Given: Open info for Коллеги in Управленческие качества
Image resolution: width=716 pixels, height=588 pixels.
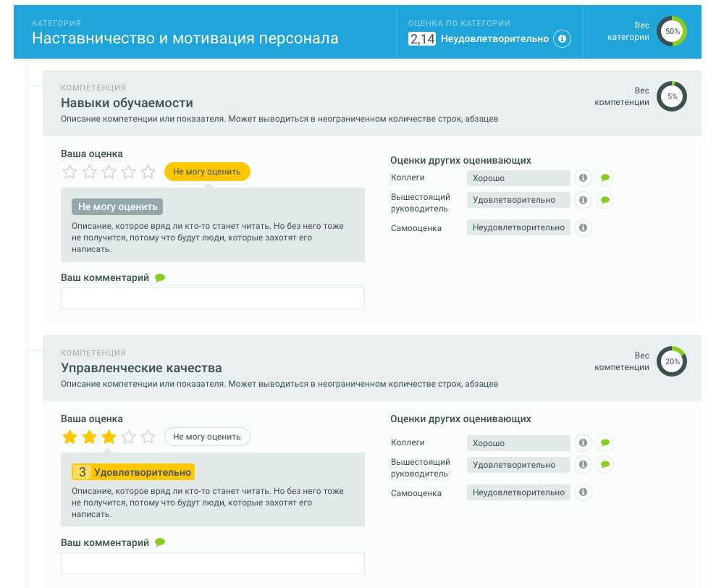Looking at the screenshot, I should pyautogui.click(x=583, y=442).
